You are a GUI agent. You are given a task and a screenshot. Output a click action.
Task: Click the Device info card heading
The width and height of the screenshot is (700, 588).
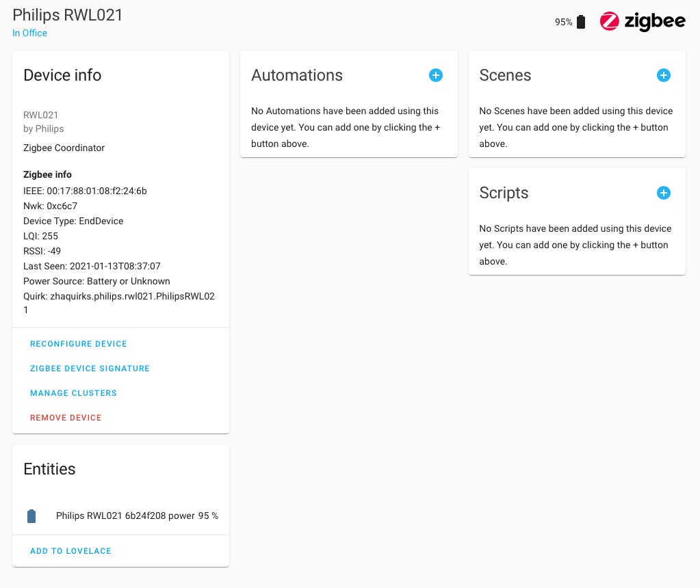62,75
